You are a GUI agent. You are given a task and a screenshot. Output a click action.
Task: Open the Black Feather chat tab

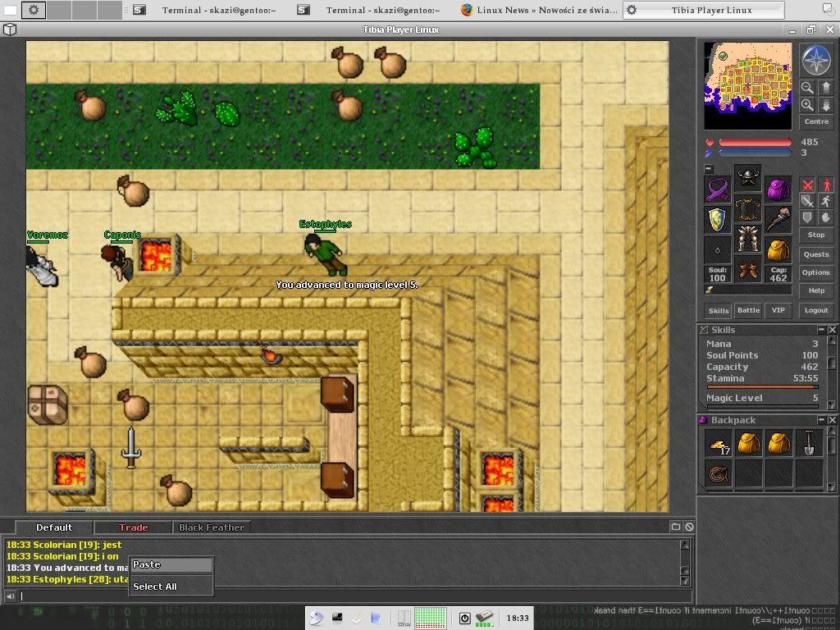coord(212,527)
